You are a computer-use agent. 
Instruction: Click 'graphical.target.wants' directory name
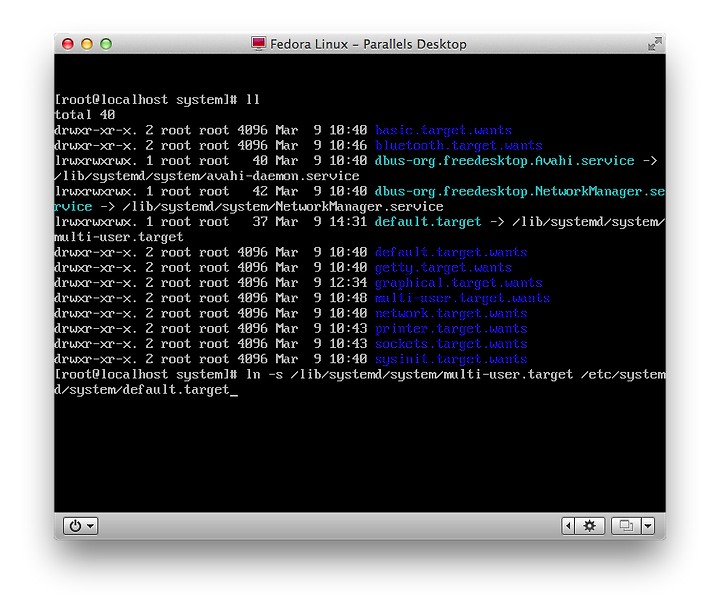(x=458, y=283)
